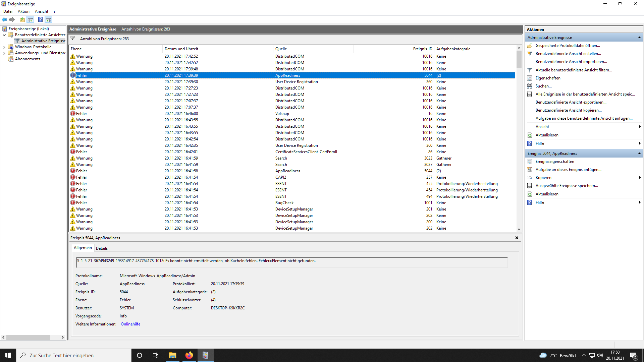644x362 pixels.
Task: Click Ausgewählte Ereignisse speichern
Action: (x=567, y=185)
